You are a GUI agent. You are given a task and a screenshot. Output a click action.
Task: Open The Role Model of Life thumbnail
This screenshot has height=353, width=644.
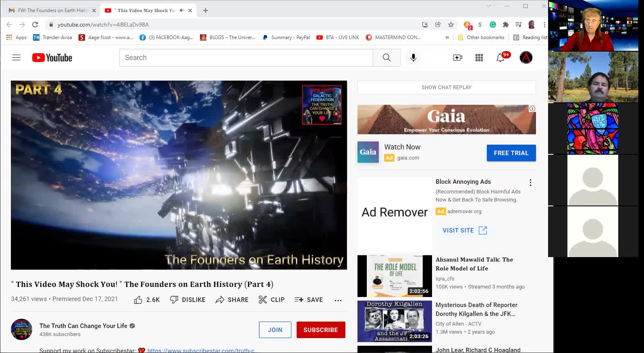click(395, 276)
